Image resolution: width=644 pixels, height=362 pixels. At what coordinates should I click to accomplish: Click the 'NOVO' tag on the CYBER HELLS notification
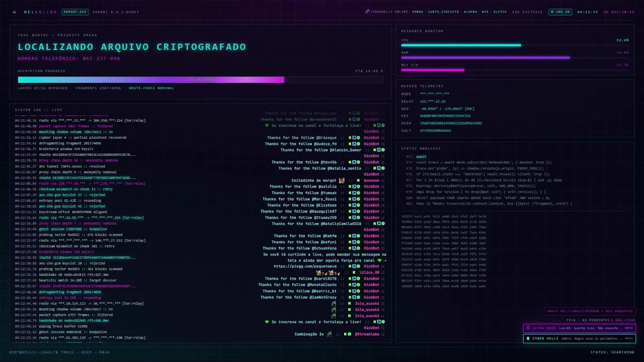click(629, 338)
